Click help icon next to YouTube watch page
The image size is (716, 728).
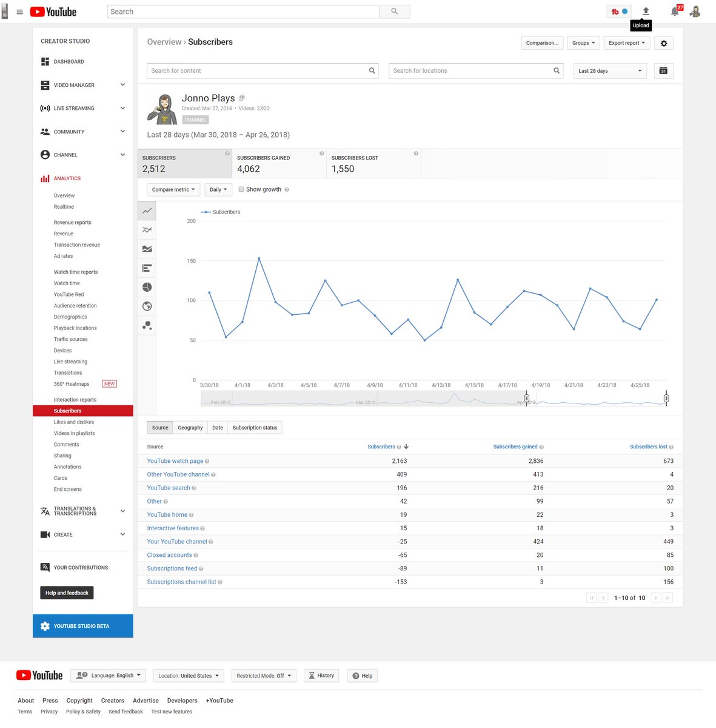pyautogui.click(x=207, y=461)
